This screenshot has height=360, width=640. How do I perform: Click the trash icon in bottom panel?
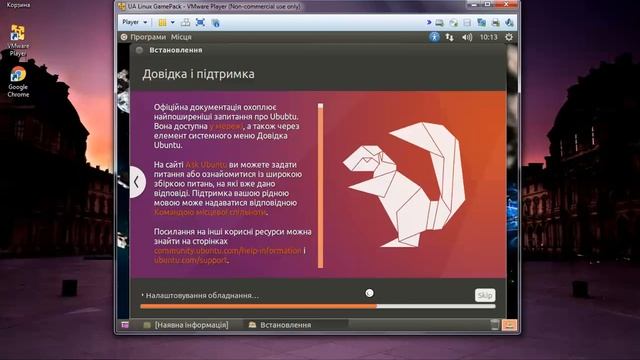495,325
